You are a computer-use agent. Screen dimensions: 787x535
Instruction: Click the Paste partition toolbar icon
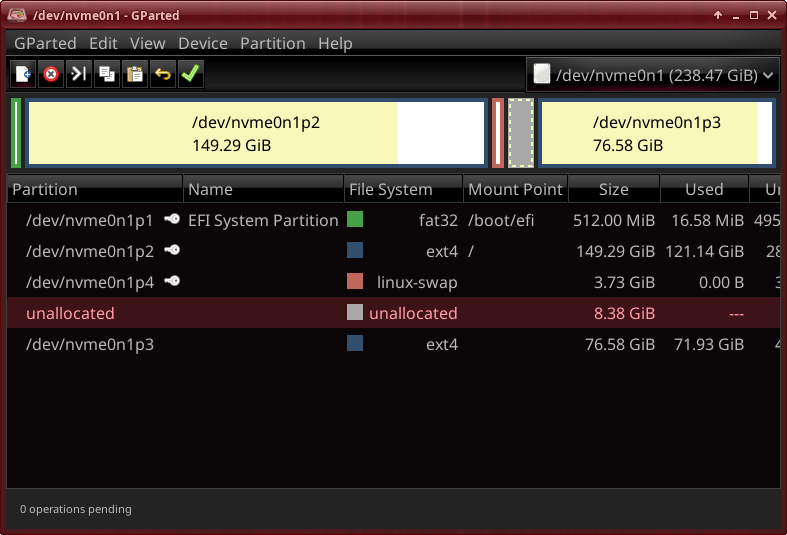pyautogui.click(x=135, y=74)
